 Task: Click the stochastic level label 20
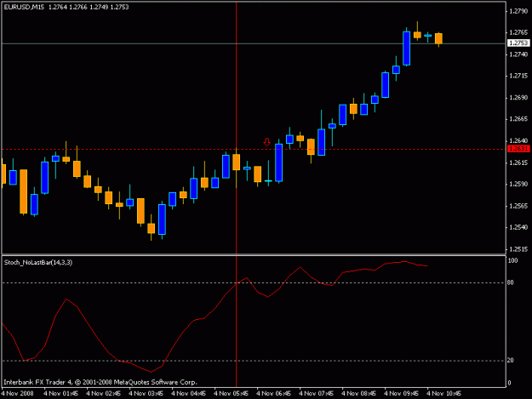point(510,361)
